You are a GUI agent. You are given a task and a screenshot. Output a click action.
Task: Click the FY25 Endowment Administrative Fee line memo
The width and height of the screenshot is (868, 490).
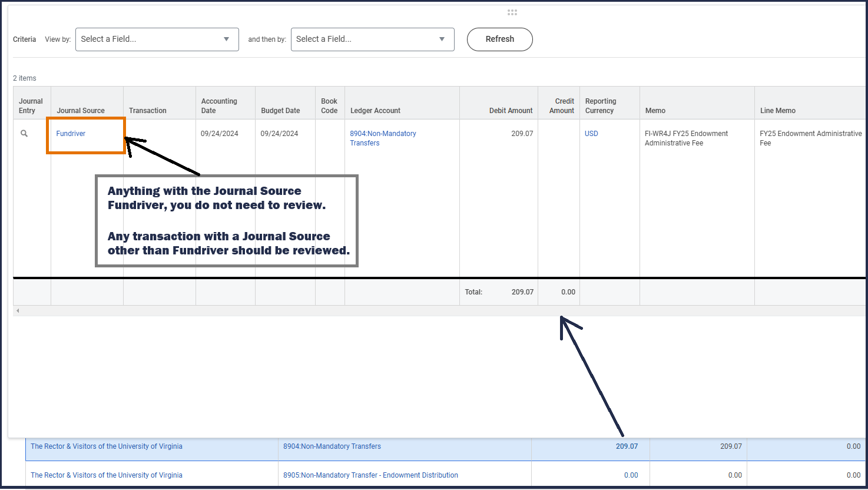(811, 138)
